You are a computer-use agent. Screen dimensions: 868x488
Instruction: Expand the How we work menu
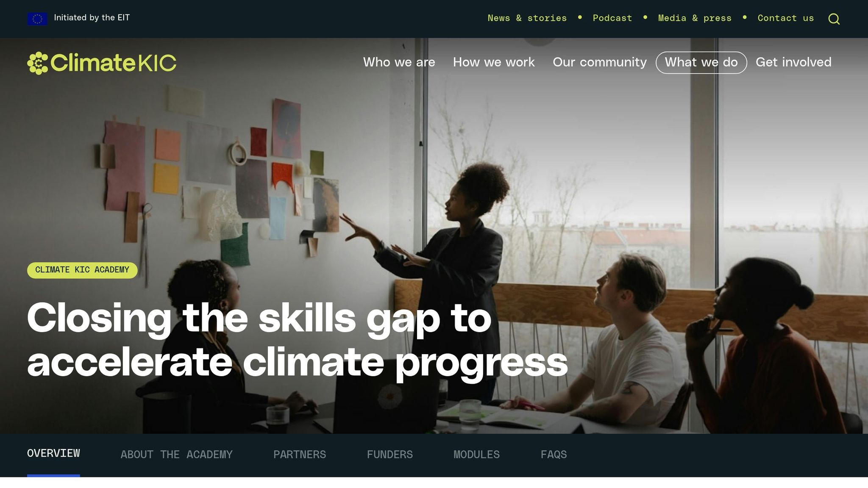pos(494,62)
